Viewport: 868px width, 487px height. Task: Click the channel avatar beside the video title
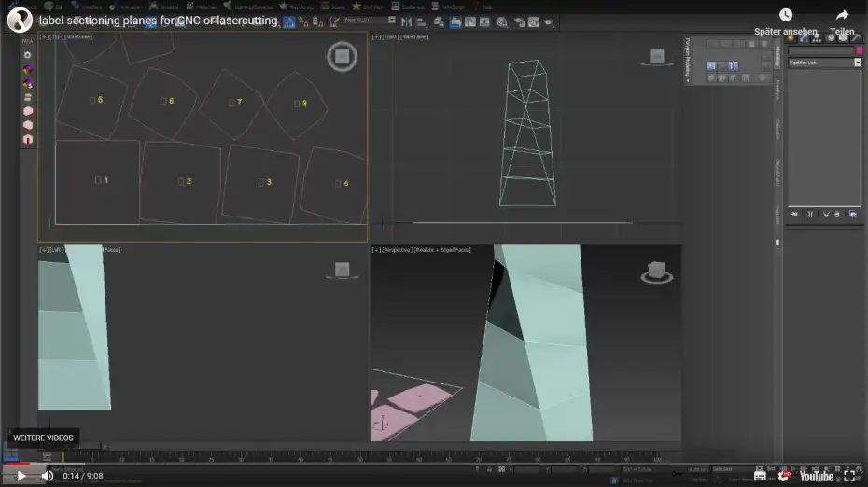point(20,20)
